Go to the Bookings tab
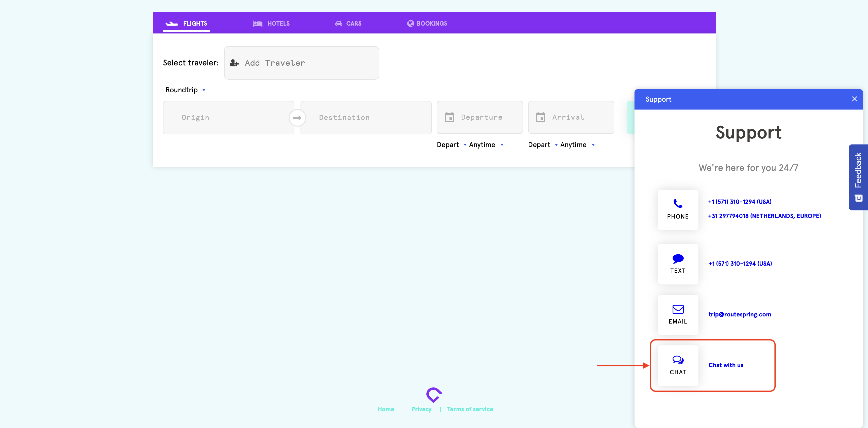Viewport: 868px width, 428px height. (427, 23)
